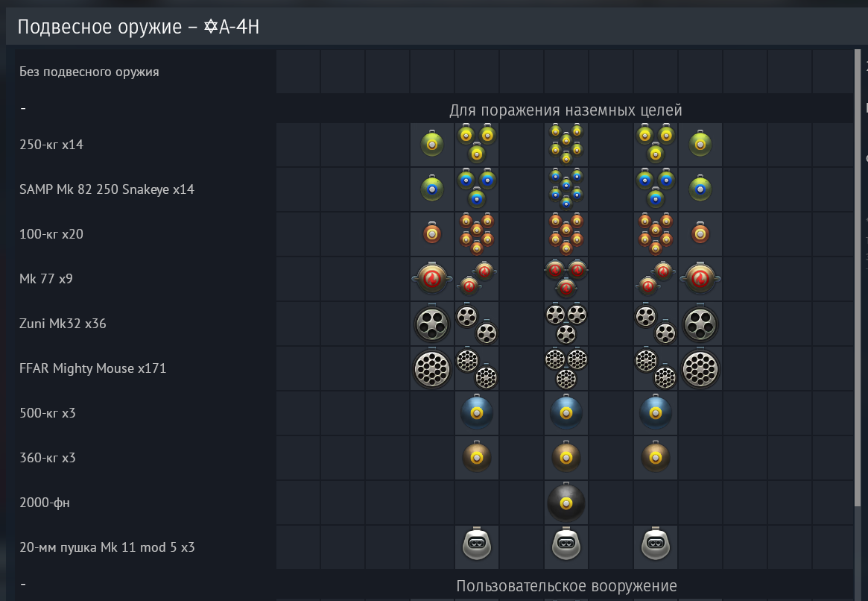Select '20-мм пушка Mk 11 mod 5 x3' preset
This screenshot has height=601, width=868.
coord(434,547)
